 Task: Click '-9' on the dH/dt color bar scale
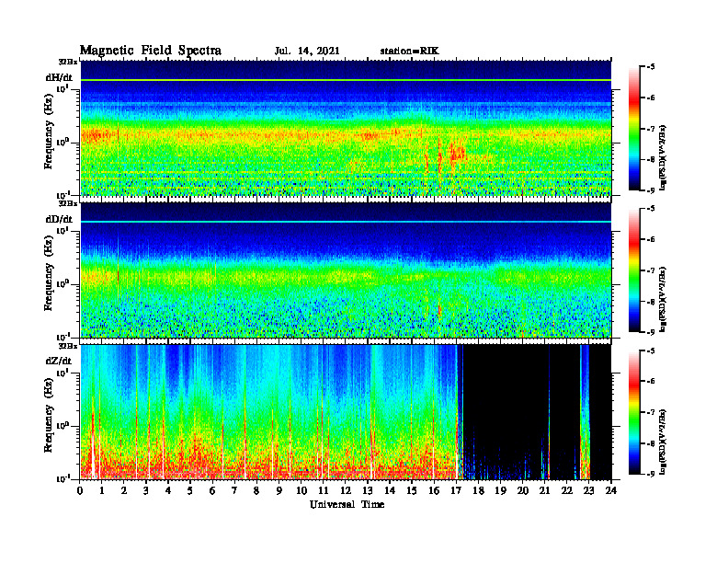pyautogui.click(x=651, y=190)
